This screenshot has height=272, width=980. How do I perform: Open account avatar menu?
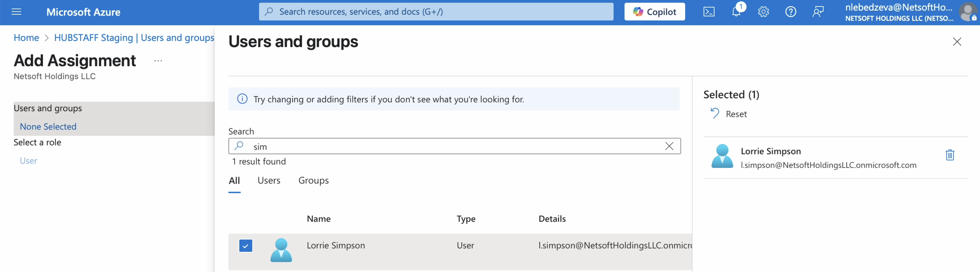tap(968, 12)
